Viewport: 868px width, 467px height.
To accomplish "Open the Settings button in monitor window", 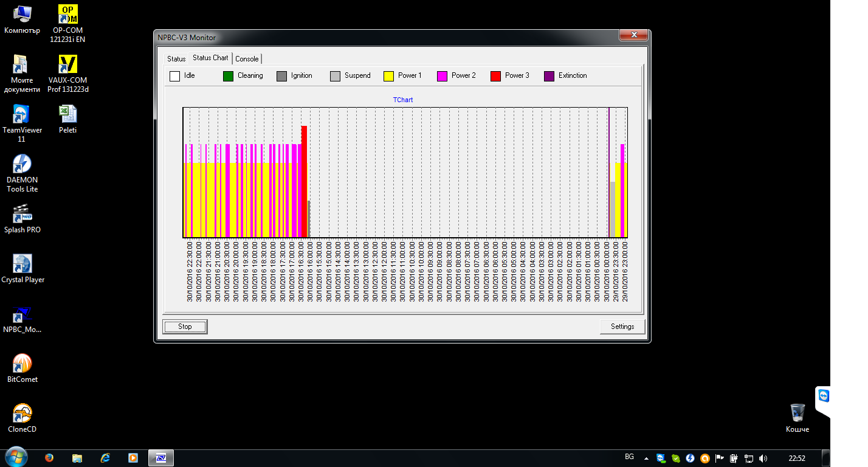I will [622, 327].
